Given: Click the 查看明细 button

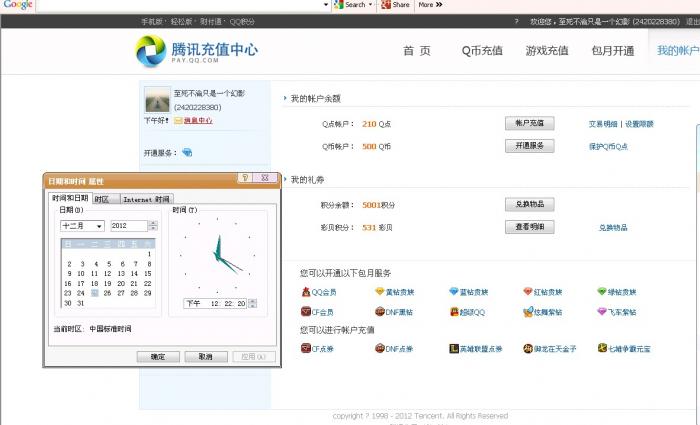Looking at the screenshot, I should pyautogui.click(x=529, y=227).
